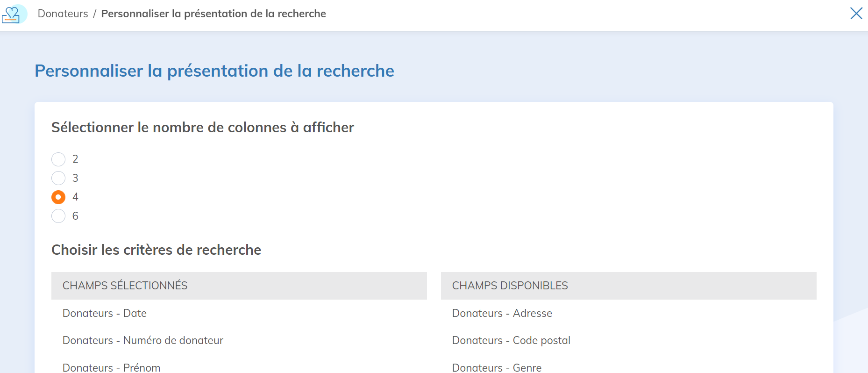This screenshot has width=868, height=373.
Task: Go back to Donateurs breadcrumb
Action: point(63,14)
